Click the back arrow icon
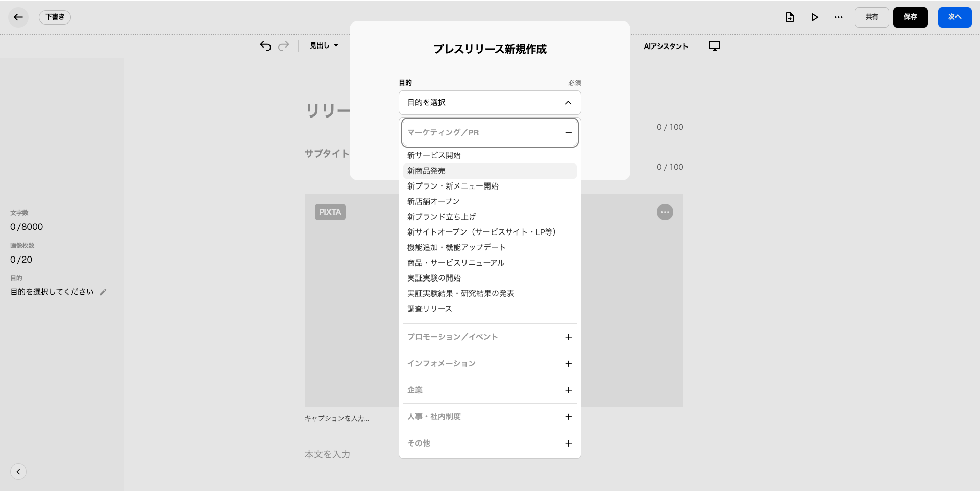Image resolution: width=980 pixels, height=491 pixels. (18, 17)
